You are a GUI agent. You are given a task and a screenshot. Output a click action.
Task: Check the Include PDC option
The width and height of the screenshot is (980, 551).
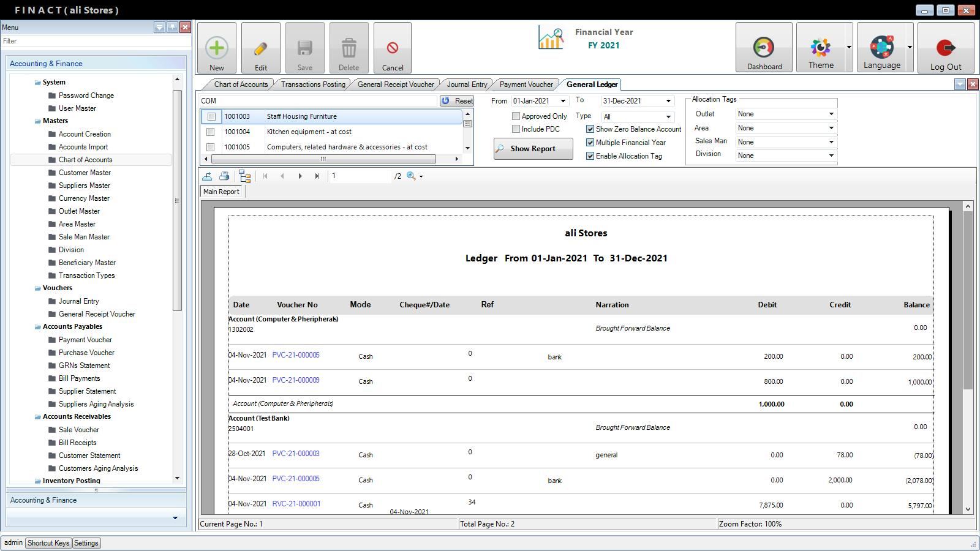(516, 129)
